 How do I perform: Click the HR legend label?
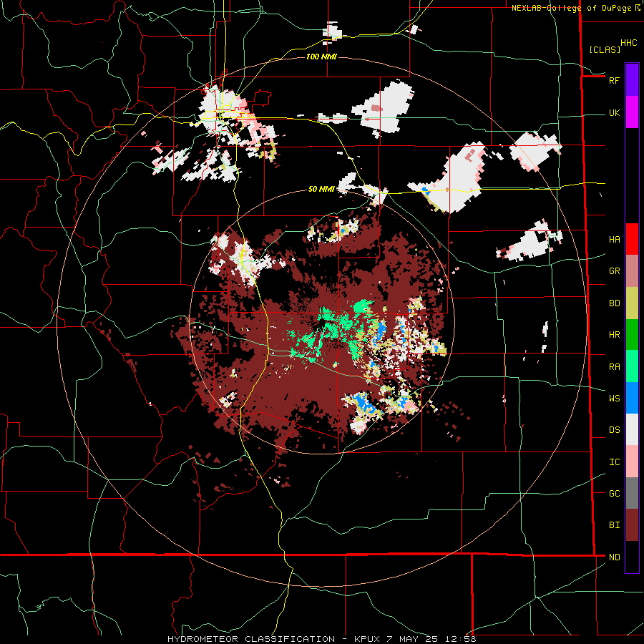coord(614,335)
